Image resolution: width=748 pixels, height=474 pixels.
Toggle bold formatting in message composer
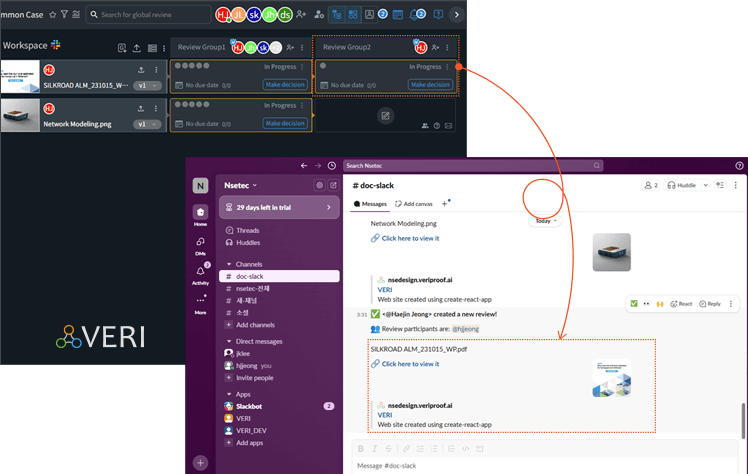coord(362,449)
